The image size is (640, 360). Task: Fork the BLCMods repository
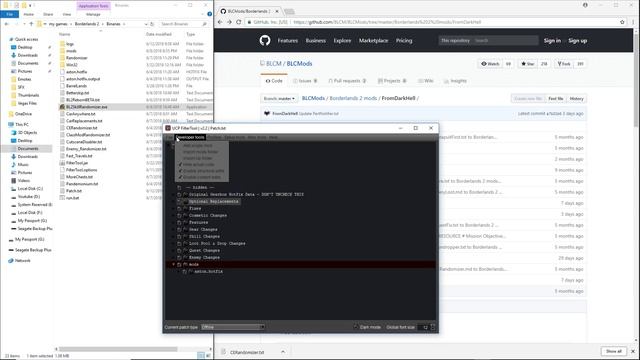coord(564,64)
